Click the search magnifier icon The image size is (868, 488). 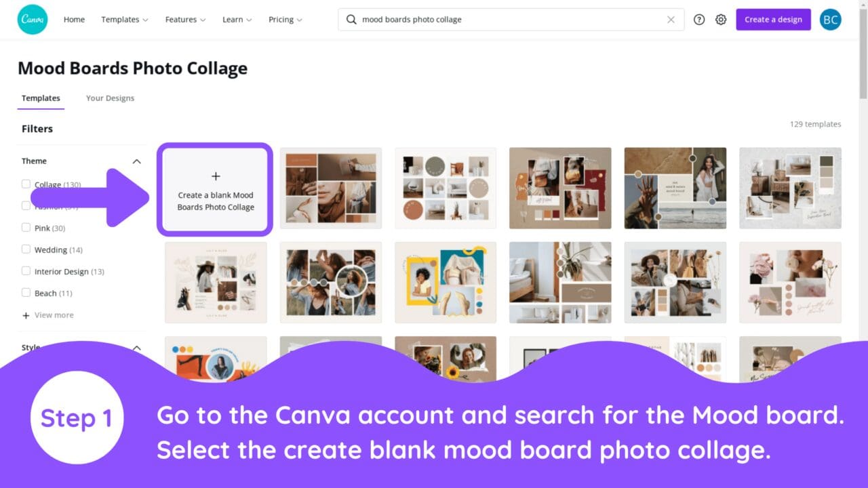pos(351,20)
